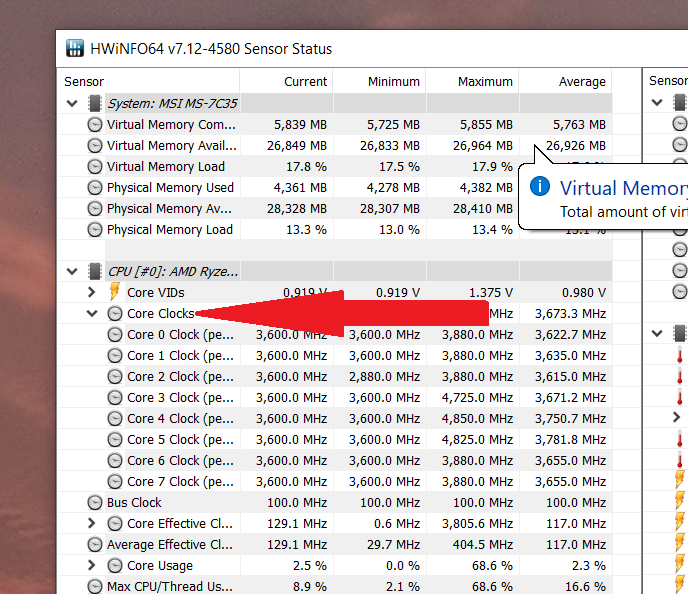The height and width of the screenshot is (594, 688).
Task: Click clock icon of Core 1 Clock
Action: (x=115, y=355)
